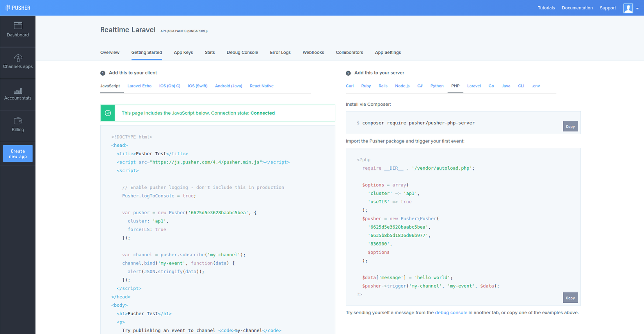Image resolution: width=644 pixels, height=334 pixels.
Task: View Account stats in the sidebar
Action: tap(18, 94)
